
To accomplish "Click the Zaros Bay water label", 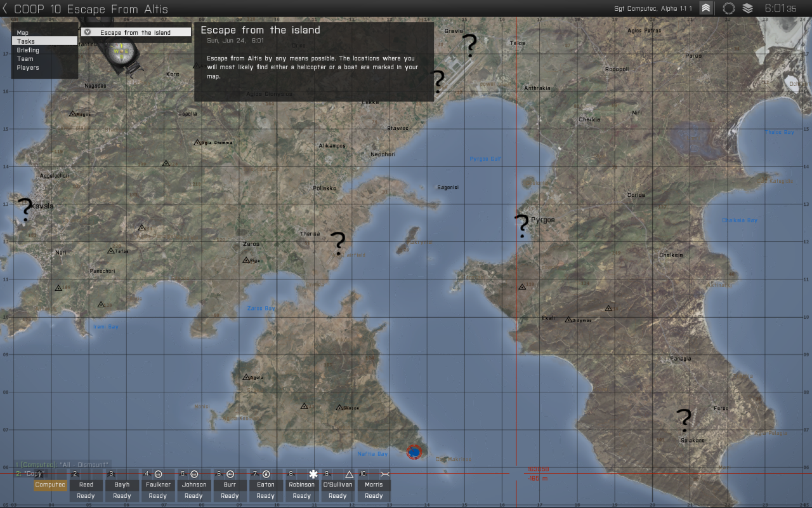I will (261, 308).
